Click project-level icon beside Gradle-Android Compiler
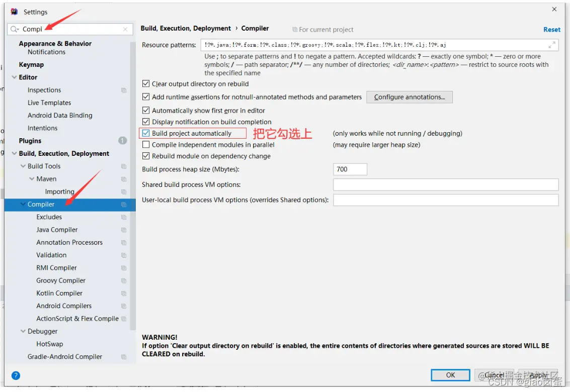The image size is (570, 392). pos(124,357)
